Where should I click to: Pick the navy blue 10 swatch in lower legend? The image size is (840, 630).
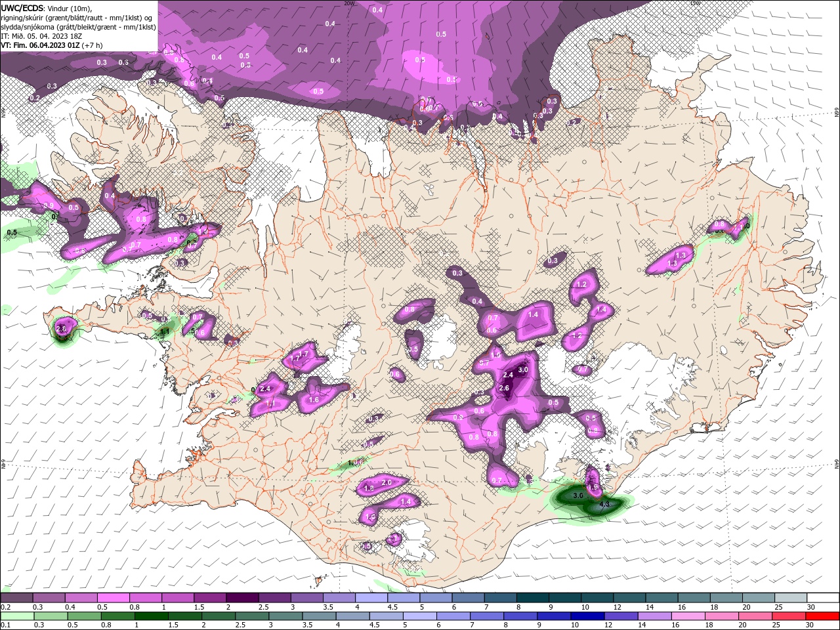[587, 616]
